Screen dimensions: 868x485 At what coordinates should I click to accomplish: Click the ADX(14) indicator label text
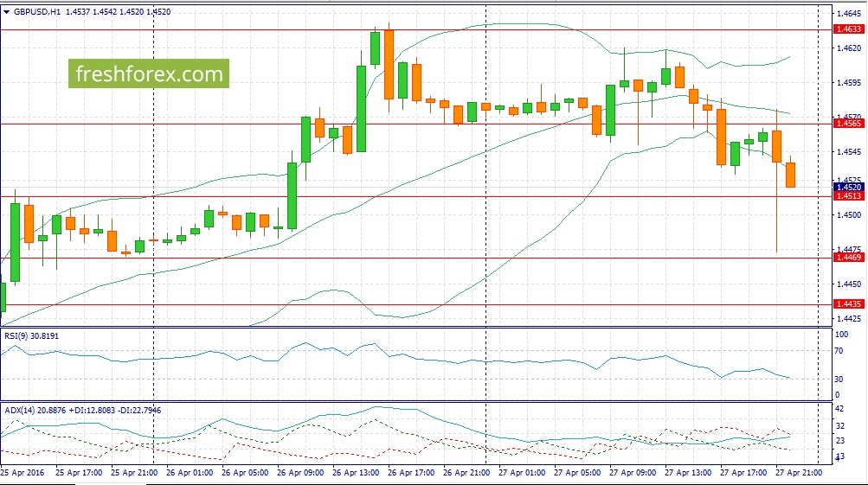point(24,410)
